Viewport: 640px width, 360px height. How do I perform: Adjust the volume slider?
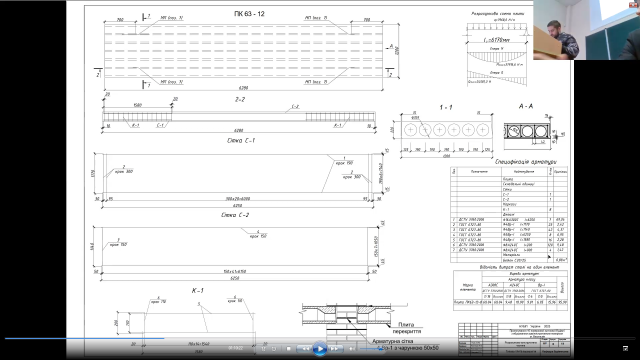tap(371, 349)
